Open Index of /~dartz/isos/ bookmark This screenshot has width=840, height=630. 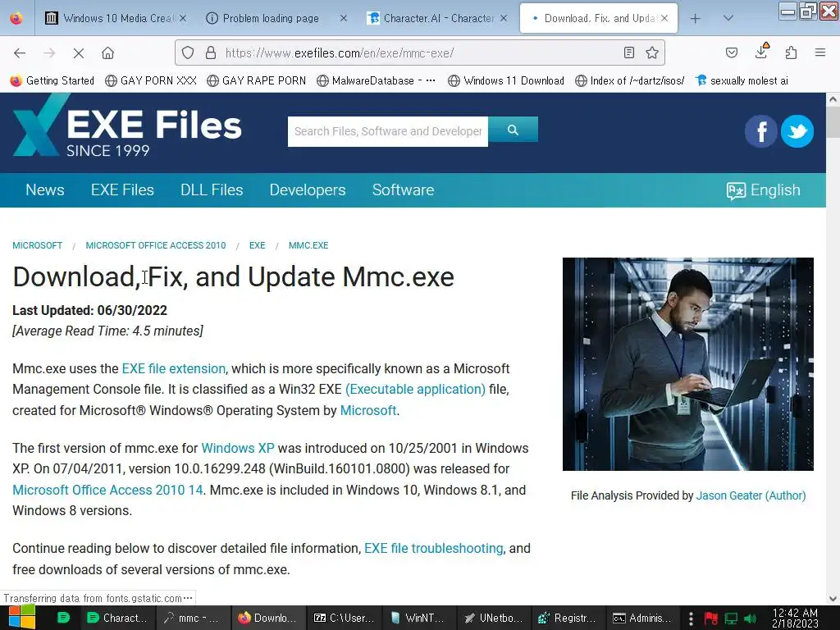[629, 81]
